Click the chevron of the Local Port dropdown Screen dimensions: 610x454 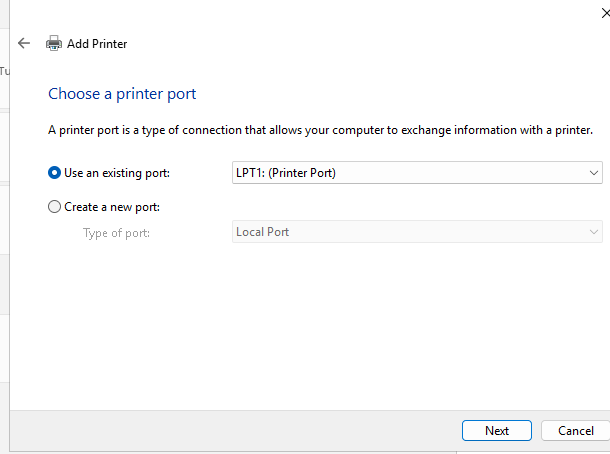point(594,232)
